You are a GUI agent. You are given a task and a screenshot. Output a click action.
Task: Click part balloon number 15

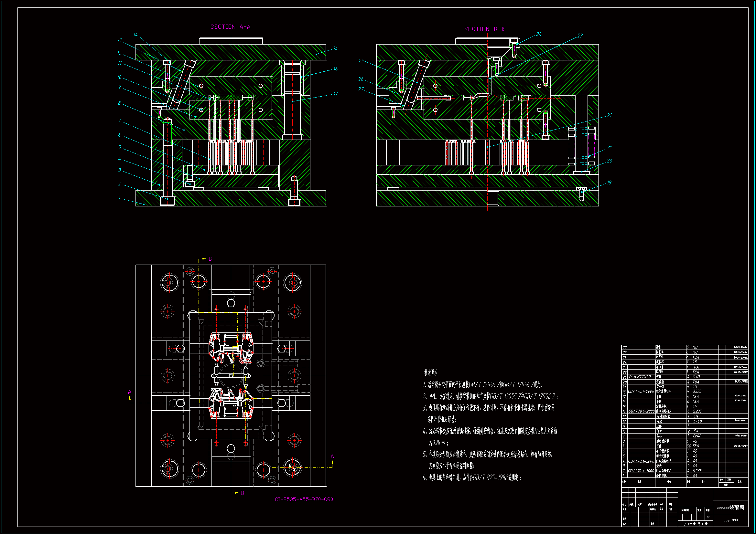(x=335, y=48)
